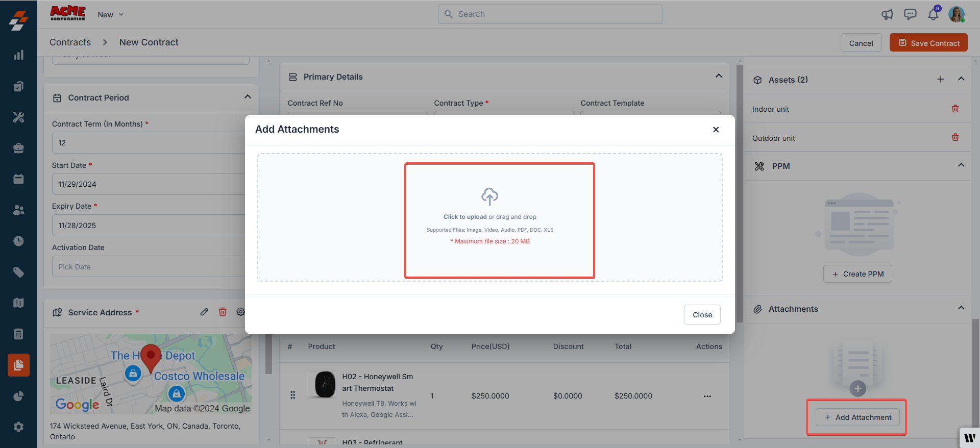Open row actions menu for Honeywell thermostat
The height and width of the screenshot is (448, 980).
pos(707,396)
